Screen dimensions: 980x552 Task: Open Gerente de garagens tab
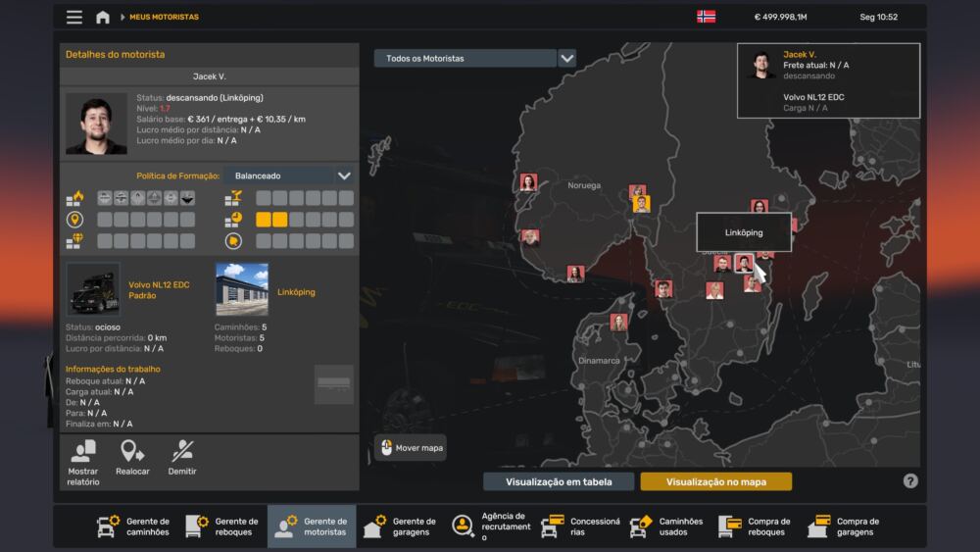[x=400, y=527]
